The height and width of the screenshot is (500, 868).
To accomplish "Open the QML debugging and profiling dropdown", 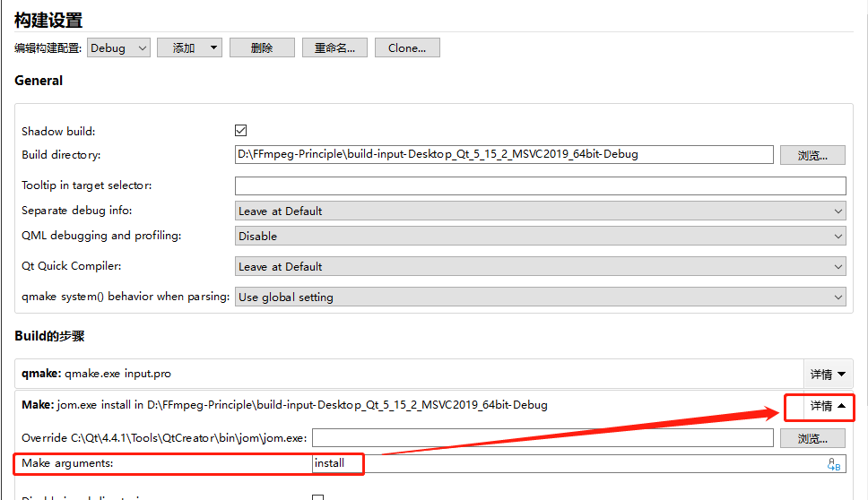I will coord(540,237).
